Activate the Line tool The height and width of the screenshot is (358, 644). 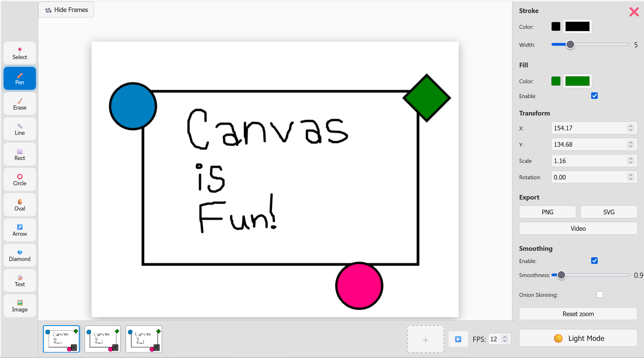click(x=20, y=129)
